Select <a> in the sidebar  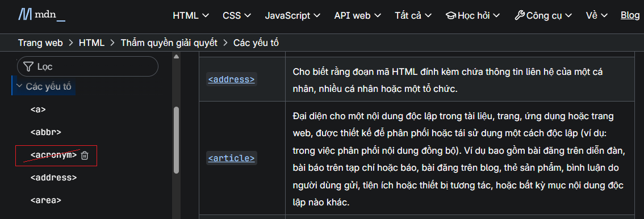click(38, 109)
